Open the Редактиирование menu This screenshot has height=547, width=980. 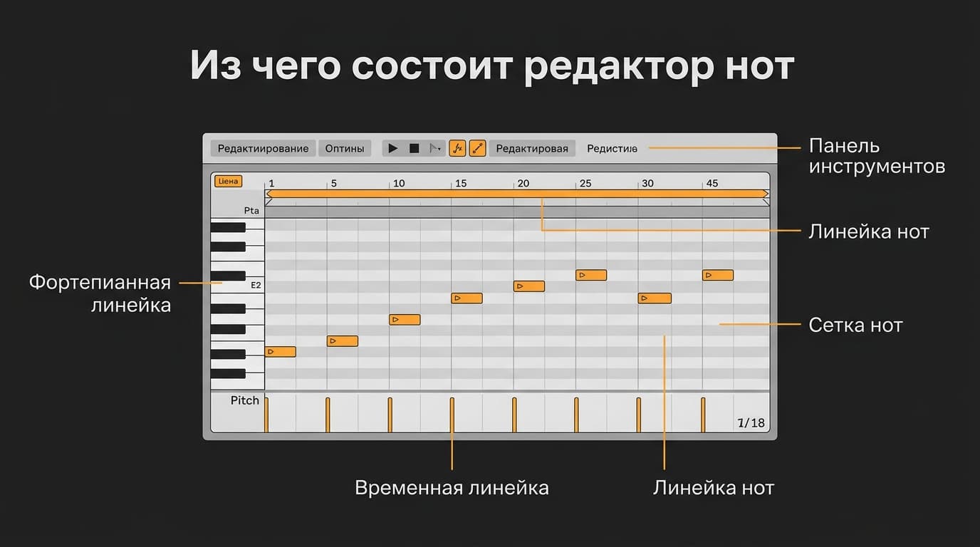[263, 148]
